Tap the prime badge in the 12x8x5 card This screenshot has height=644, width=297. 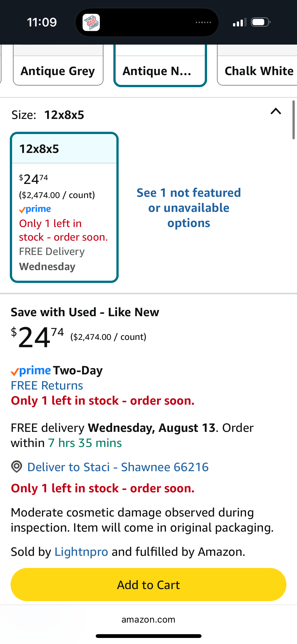point(35,209)
